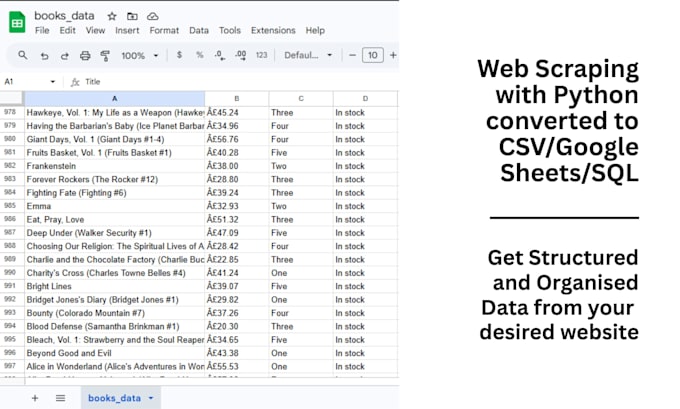Add a new sheet with plus icon
This screenshot has height=409, width=680.
tap(35, 398)
